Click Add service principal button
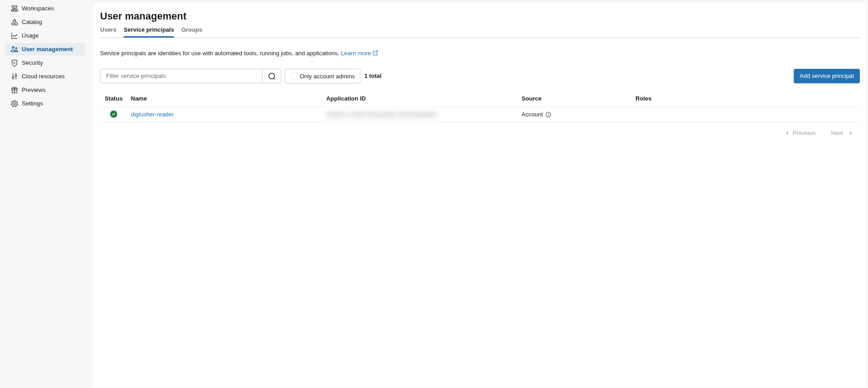Image resolution: width=868 pixels, height=388 pixels. 826,76
